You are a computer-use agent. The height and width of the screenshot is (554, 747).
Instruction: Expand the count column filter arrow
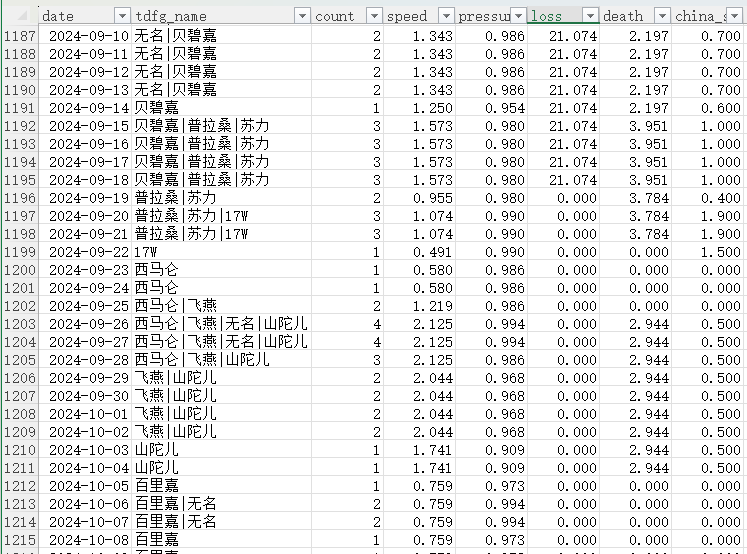(x=374, y=16)
